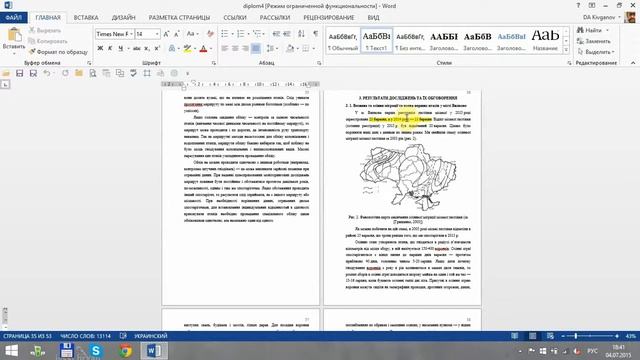The height and width of the screenshot is (360, 640).
Task: Switch to Read Mode view icon
Action: point(515,336)
